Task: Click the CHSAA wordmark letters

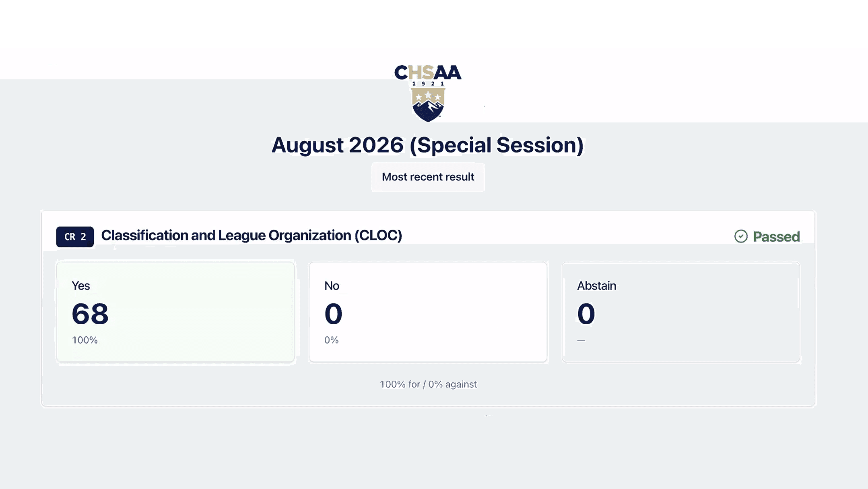Action: [428, 73]
